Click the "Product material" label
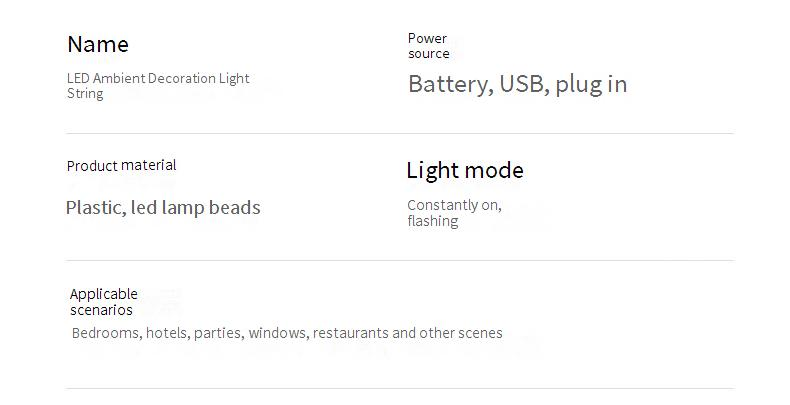 [x=121, y=165]
